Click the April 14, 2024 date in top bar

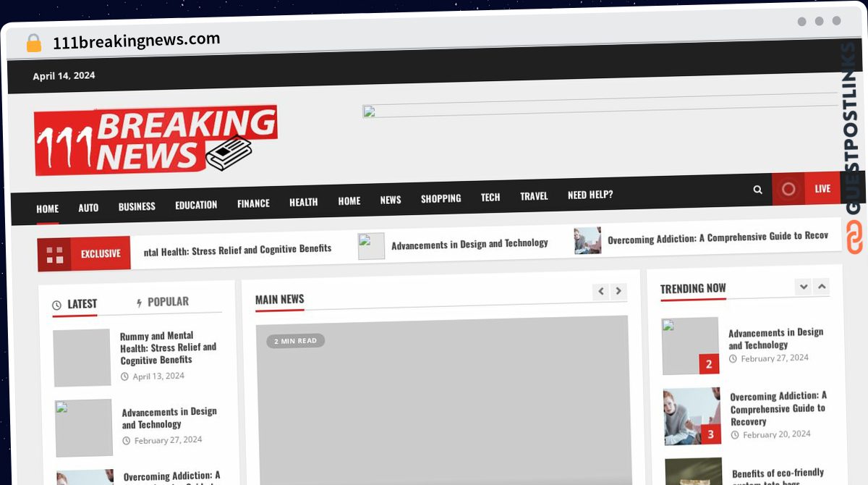click(64, 76)
